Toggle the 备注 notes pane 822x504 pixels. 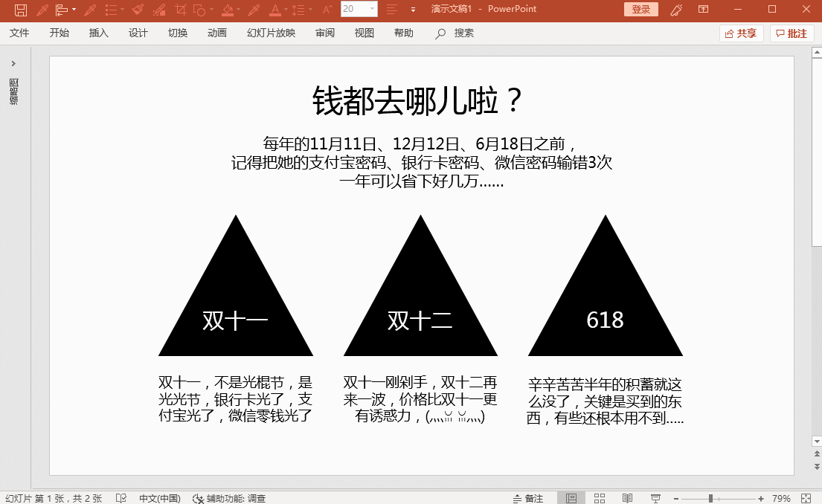point(528,498)
